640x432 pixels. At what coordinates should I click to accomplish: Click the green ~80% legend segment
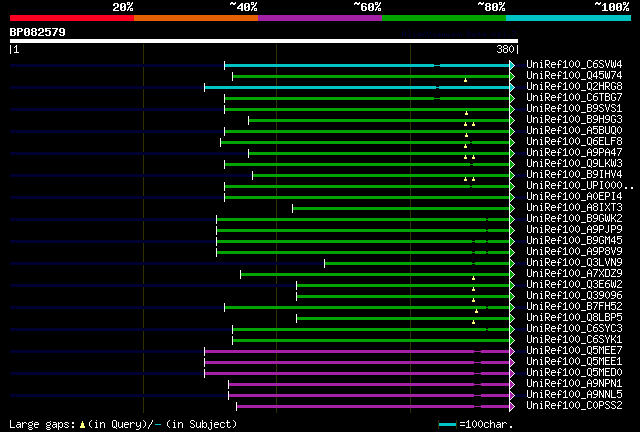[x=444, y=18]
